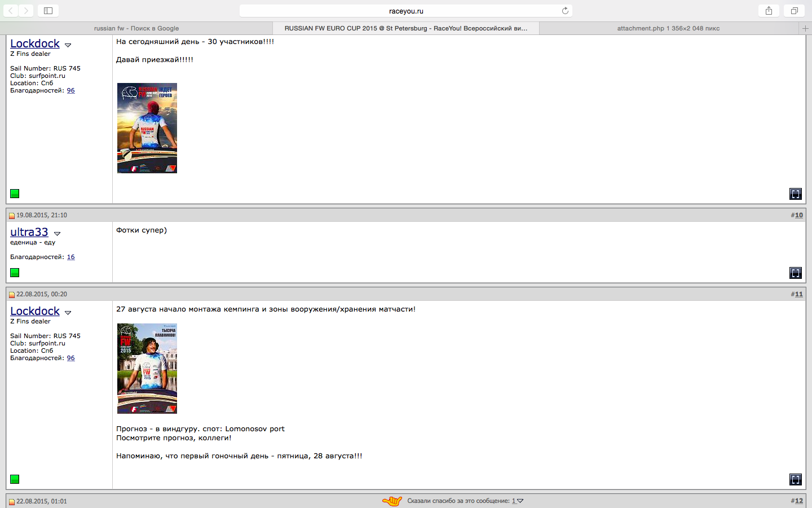Click the quote bracket icon of the 'Фотки супер' post
Viewport: 812px width, 508px height.
(x=796, y=273)
